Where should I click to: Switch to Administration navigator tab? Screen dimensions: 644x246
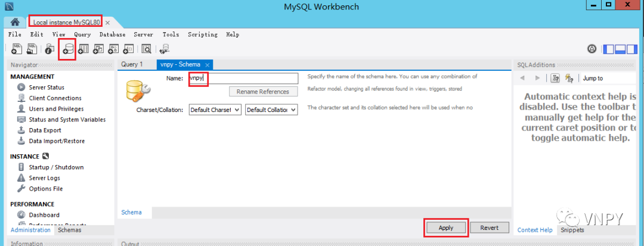click(30, 230)
